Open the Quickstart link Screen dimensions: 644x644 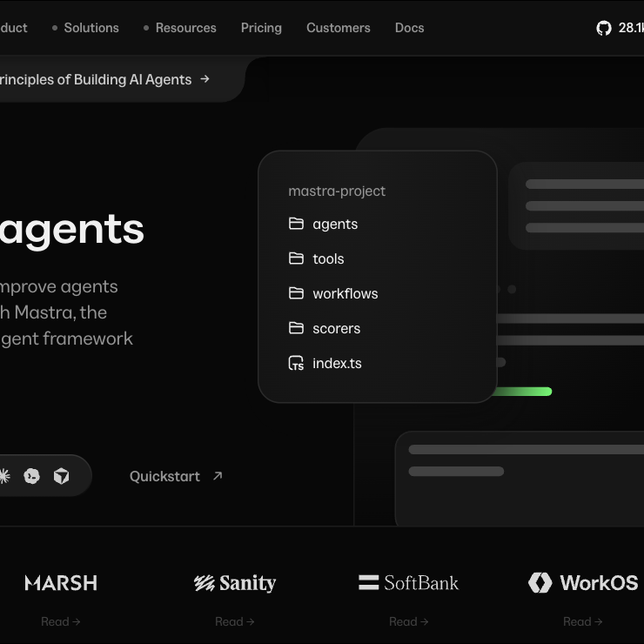164,476
